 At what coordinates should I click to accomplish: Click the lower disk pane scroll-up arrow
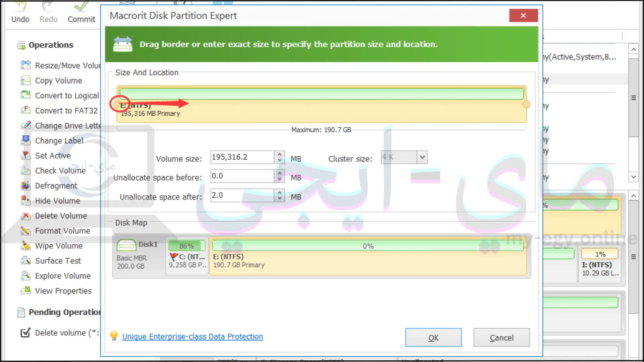tap(633, 196)
